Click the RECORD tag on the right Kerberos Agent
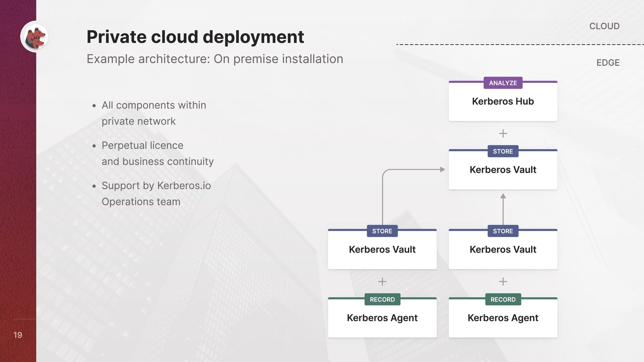The height and width of the screenshot is (362, 644). tap(503, 299)
